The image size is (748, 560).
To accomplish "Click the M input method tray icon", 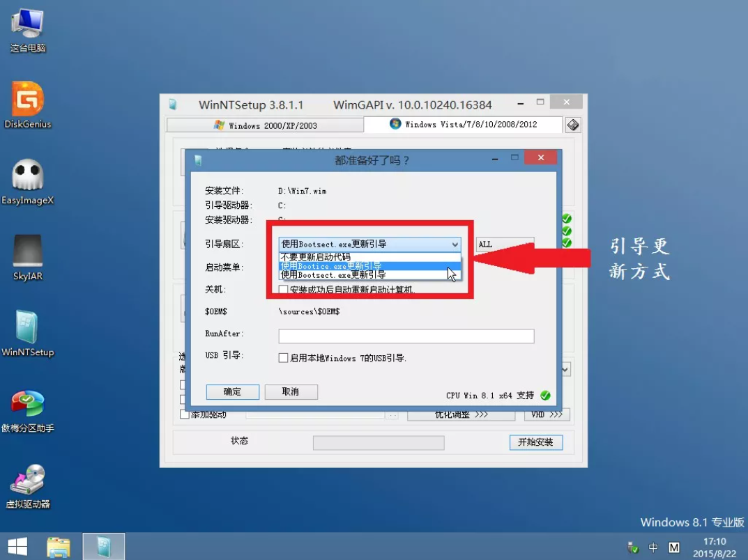I will [674, 547].
